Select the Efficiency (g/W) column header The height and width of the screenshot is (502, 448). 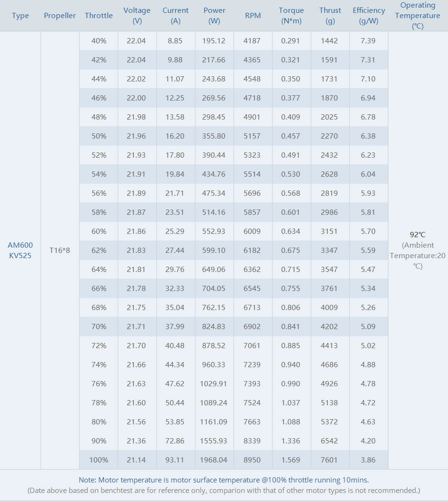(x=369, y=16)
